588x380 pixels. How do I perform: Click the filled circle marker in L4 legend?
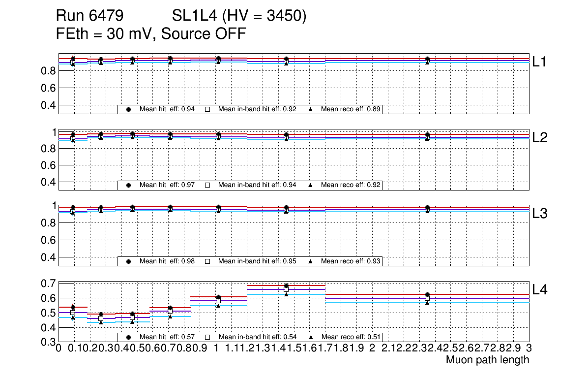coord(129,337)
